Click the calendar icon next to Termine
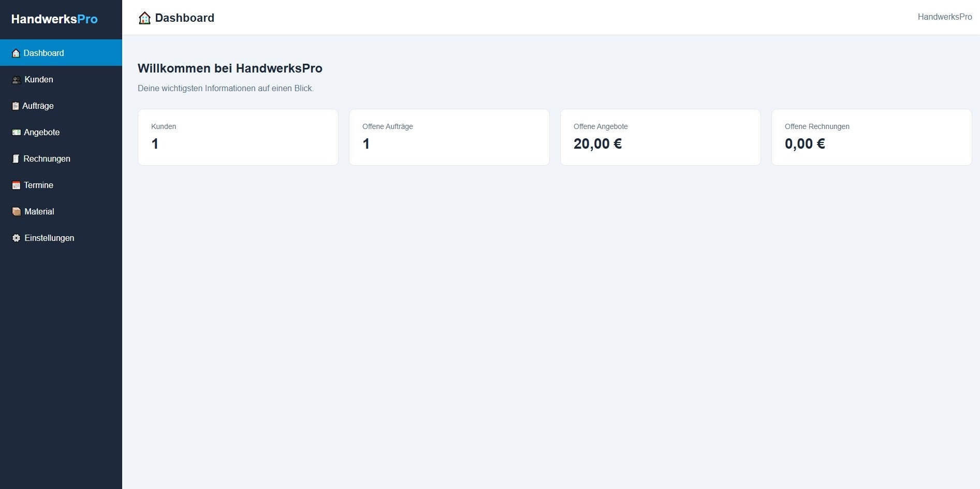The image size is (980, 489). pos(17,185)
